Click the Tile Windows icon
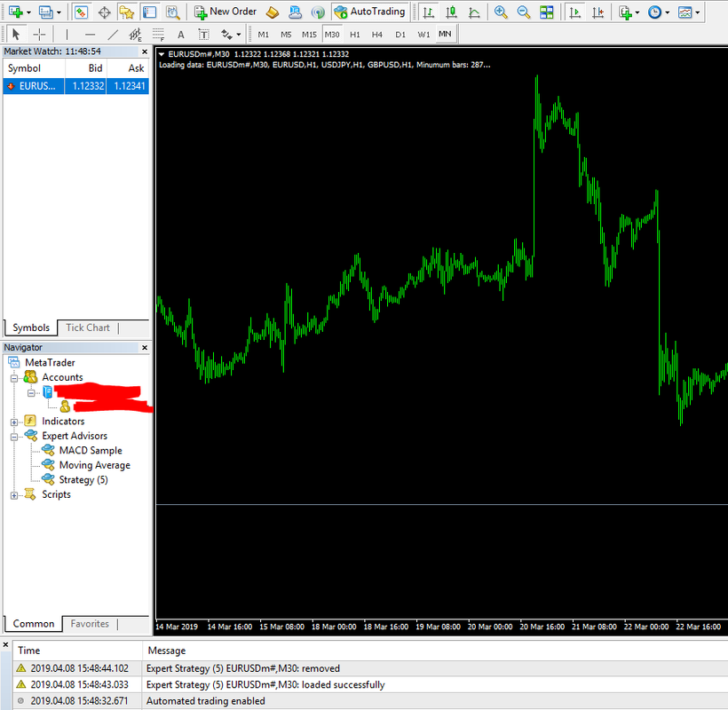The image size is (728, 710). tap(547, 12)
